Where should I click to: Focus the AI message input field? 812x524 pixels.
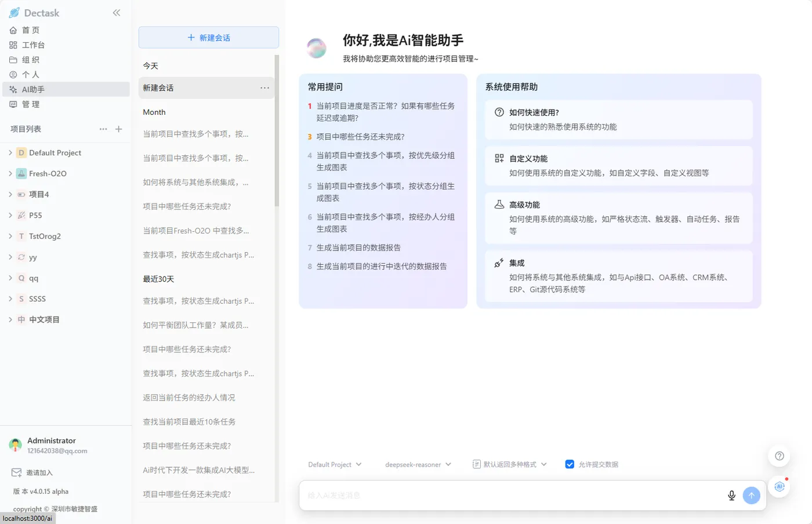click(x=513, y=496)
